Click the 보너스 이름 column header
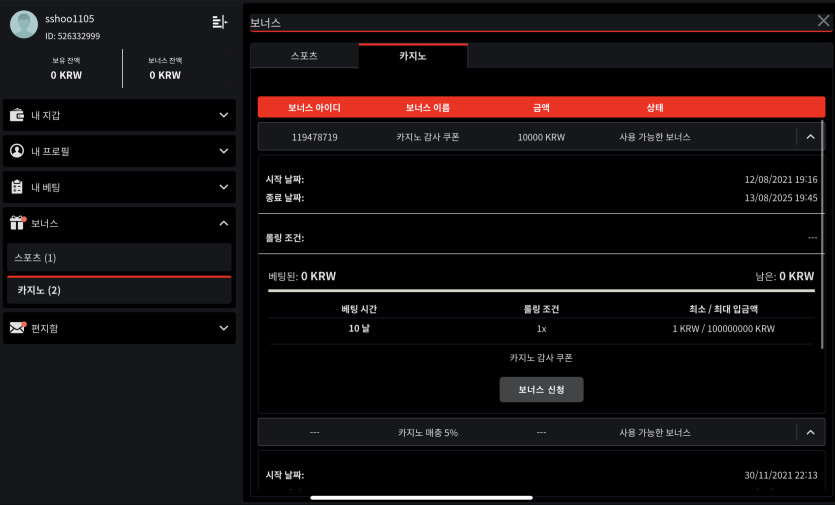The width and height of the screenshot is (835, 505). (428, 108)
